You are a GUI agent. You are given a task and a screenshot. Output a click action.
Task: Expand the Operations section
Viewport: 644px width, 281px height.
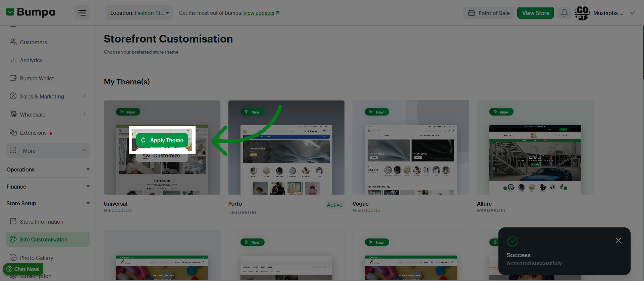pos(48,169)
